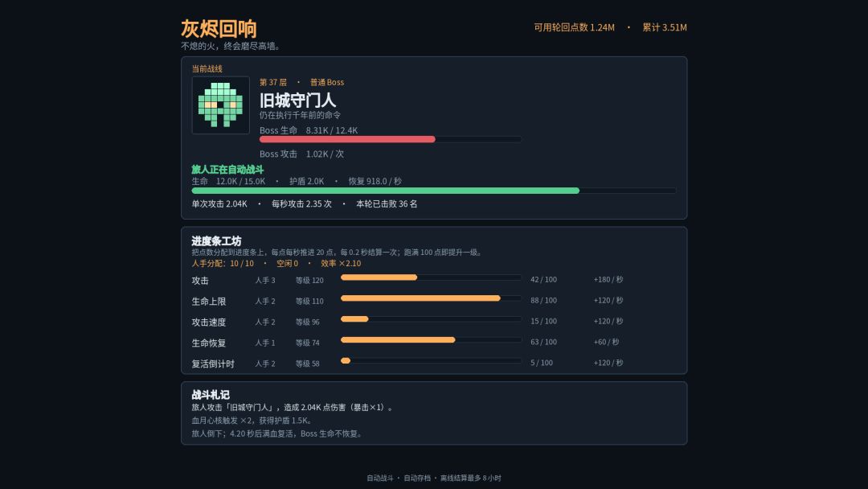
Task: Click the 当前战线 section label
Action: click(x=207, y=68)
